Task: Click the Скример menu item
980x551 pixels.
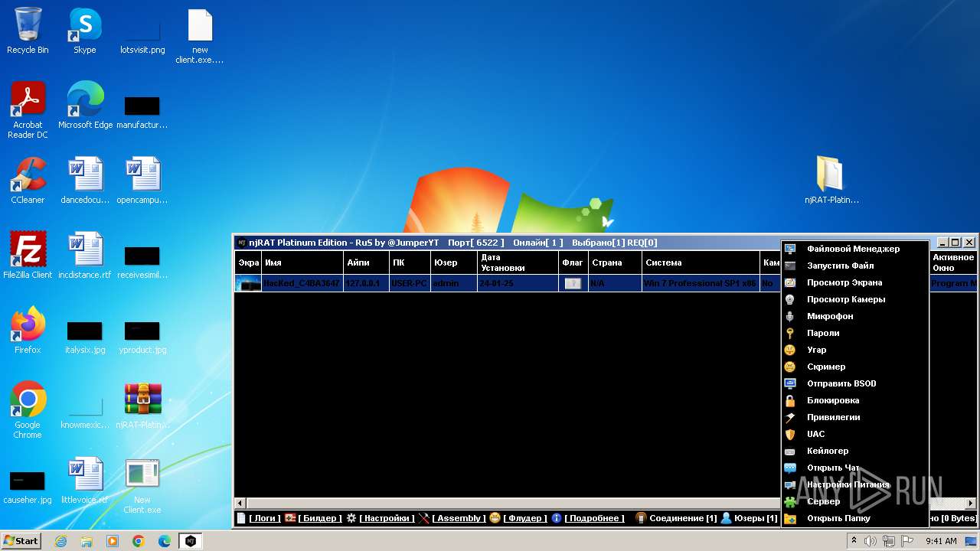Action: [x=854, y=367]
